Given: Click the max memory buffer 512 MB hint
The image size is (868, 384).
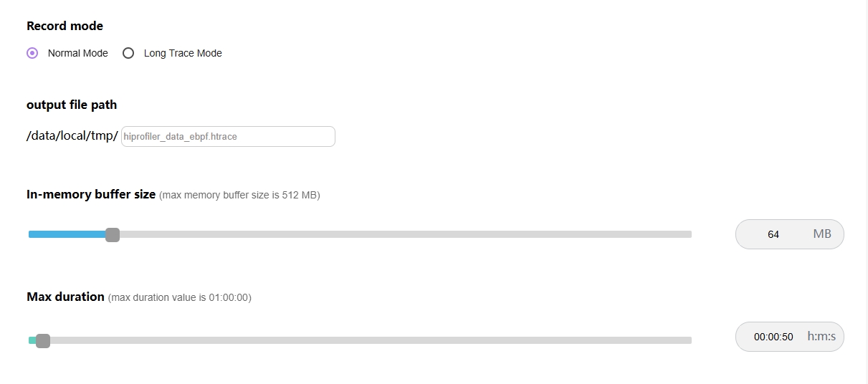Looking at the screenshot, I should (x=239, y=195).
